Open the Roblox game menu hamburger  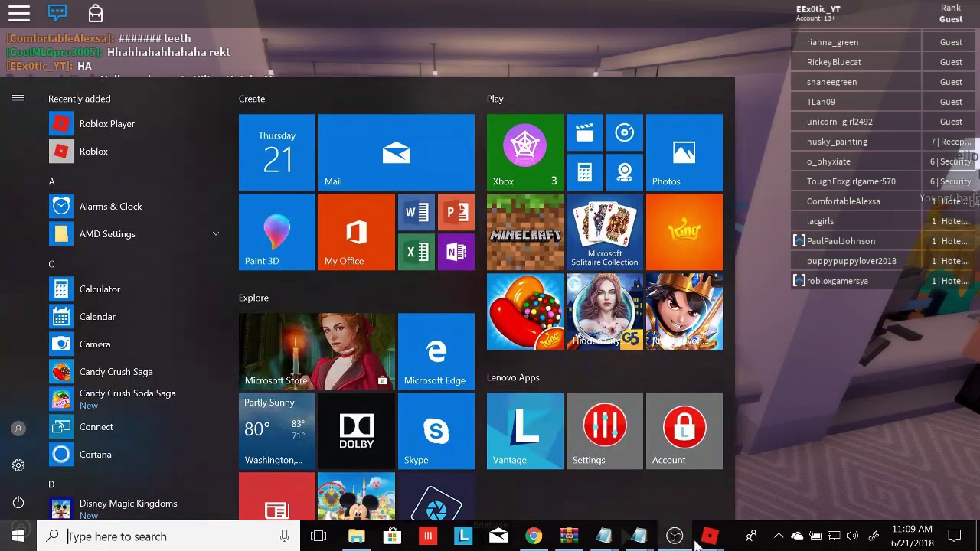click(x=19, y=13)
